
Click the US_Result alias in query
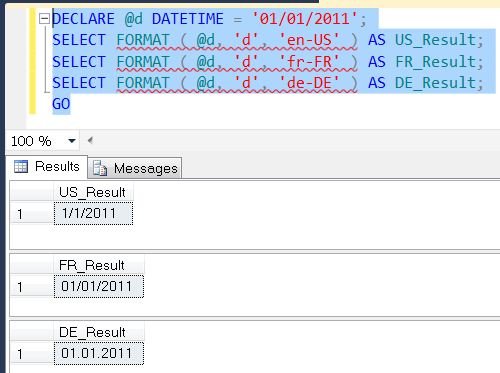coord(436,40)
